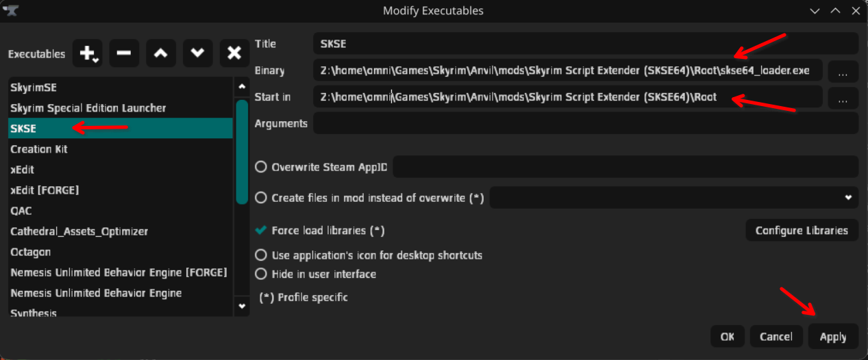Browse for the Binary file path
Viewport: 868px width, 360px height.
[843, 70]
